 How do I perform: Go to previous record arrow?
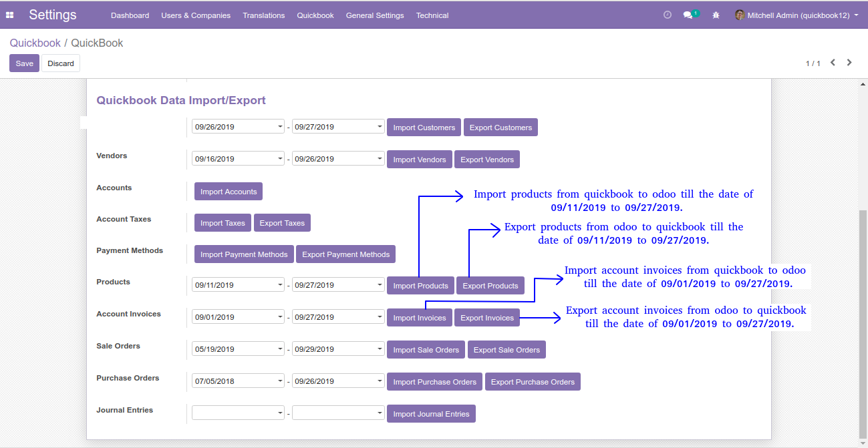click(x=833, y=63)
